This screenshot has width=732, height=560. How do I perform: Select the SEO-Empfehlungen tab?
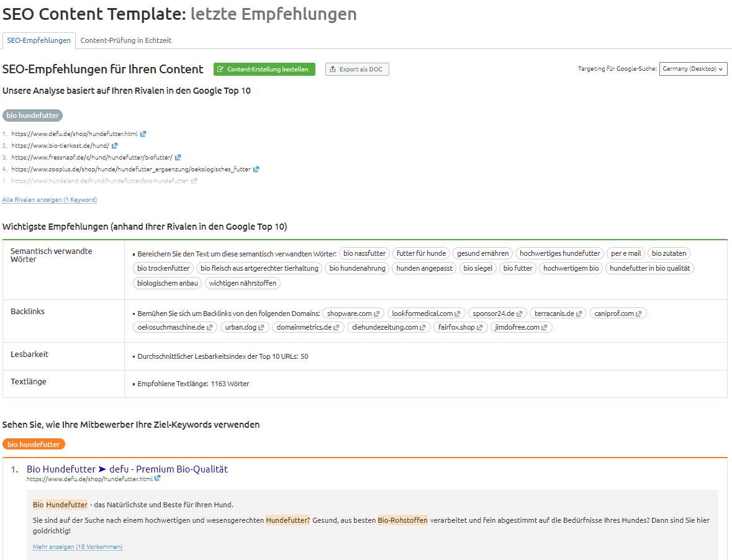[38, 40]
